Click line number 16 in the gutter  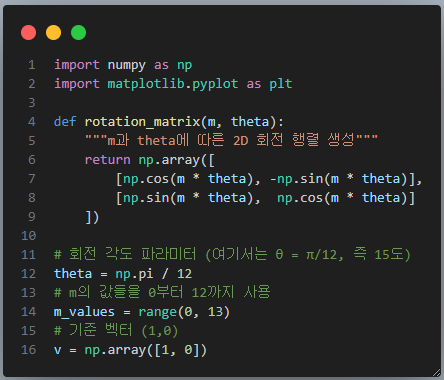coord(28,350)
